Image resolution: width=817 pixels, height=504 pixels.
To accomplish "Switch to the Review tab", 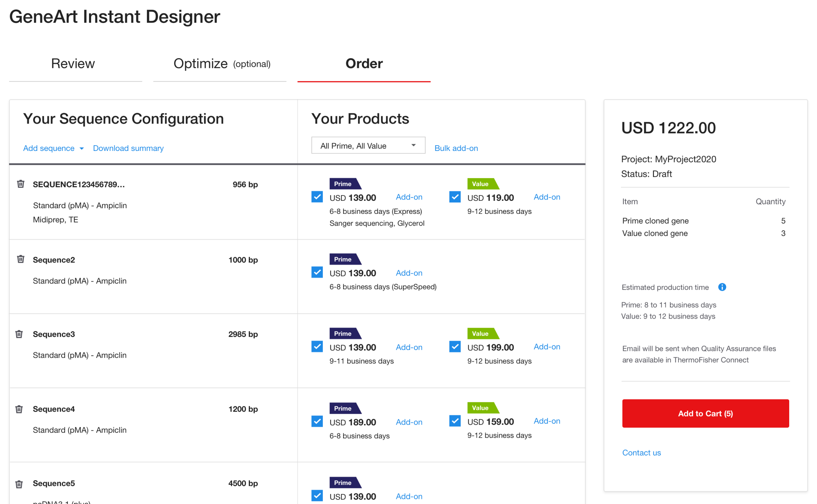I will (x=75, y=64).
